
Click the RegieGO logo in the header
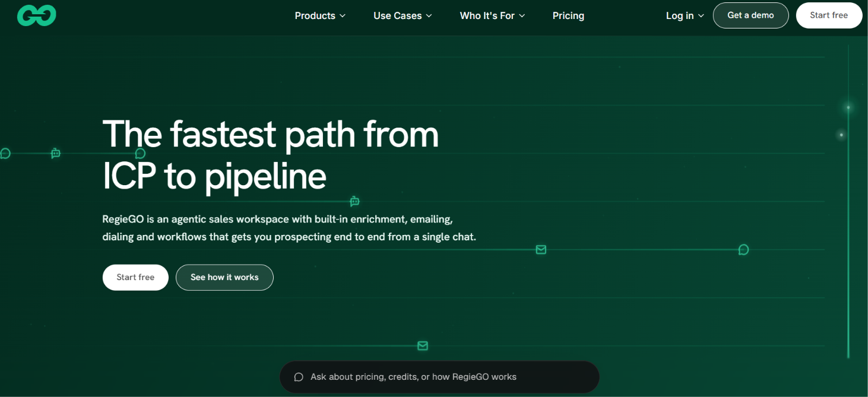[37, 15]
